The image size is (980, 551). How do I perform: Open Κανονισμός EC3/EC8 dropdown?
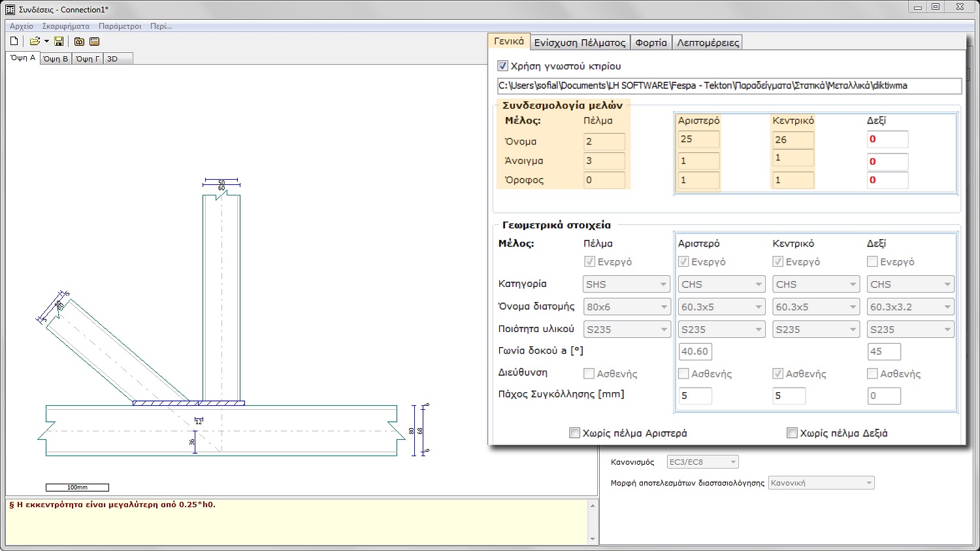(702, 462)
